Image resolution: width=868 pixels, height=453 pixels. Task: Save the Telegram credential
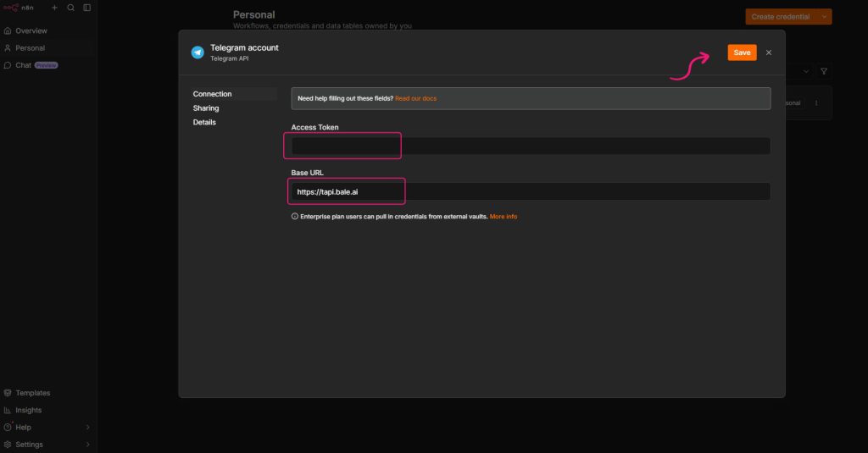742,52
